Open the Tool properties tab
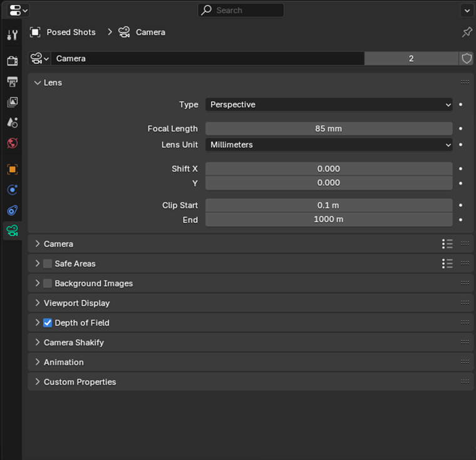 [x=12, y=35]
